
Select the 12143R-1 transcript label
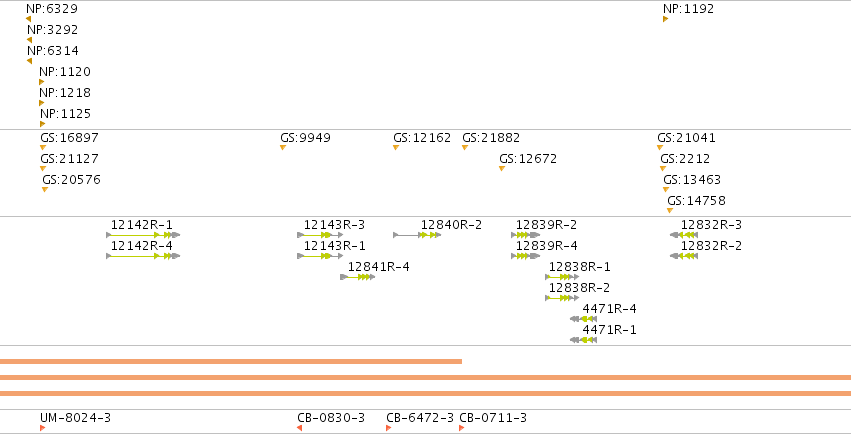tap(334, 246)
